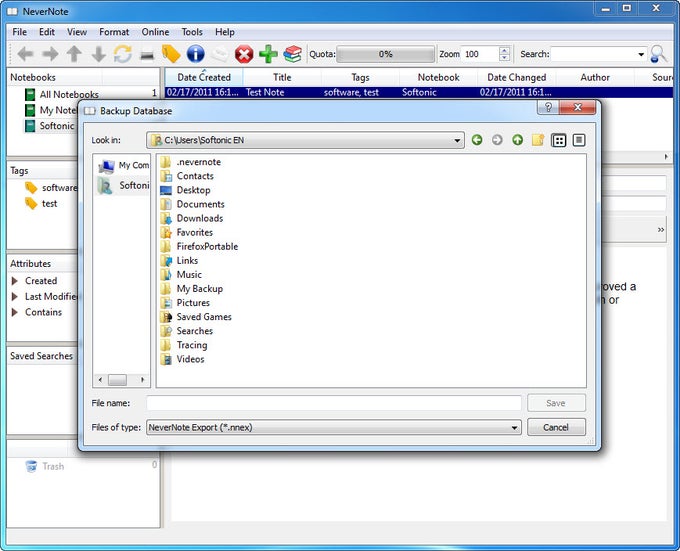The height and width of the screenshot is (551, 680).
Task: Open the Tools menu
Action: [x=192, y=32]
